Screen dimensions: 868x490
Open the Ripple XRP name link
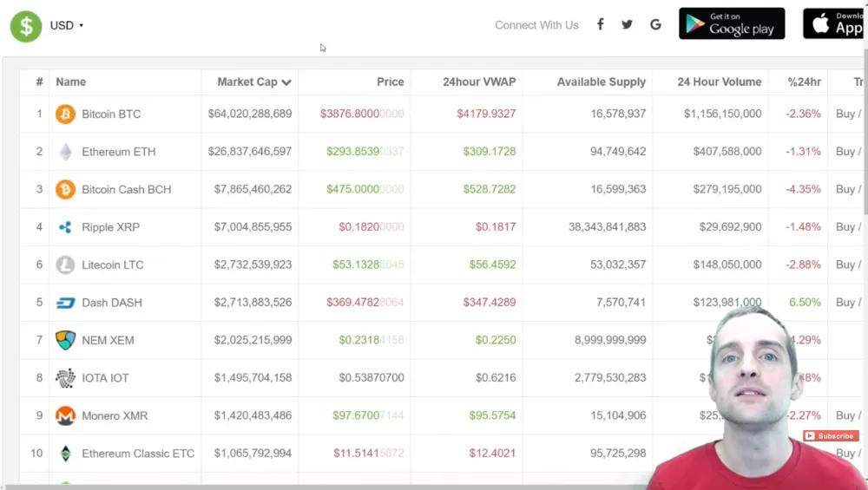(x=111, y=226)
